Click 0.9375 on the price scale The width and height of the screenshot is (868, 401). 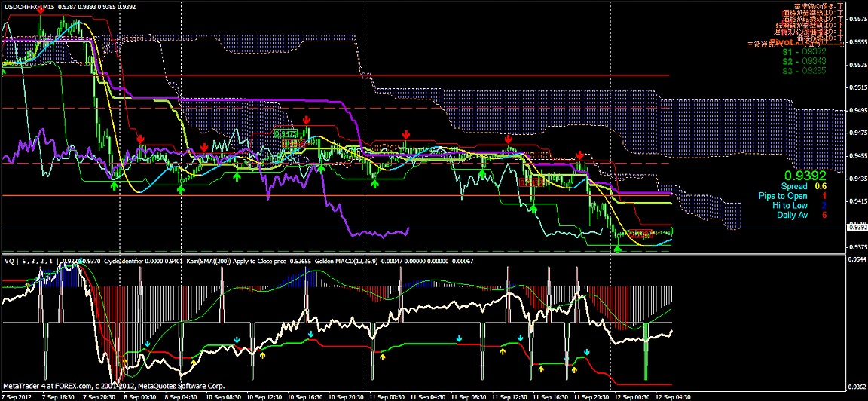point(857,246)
